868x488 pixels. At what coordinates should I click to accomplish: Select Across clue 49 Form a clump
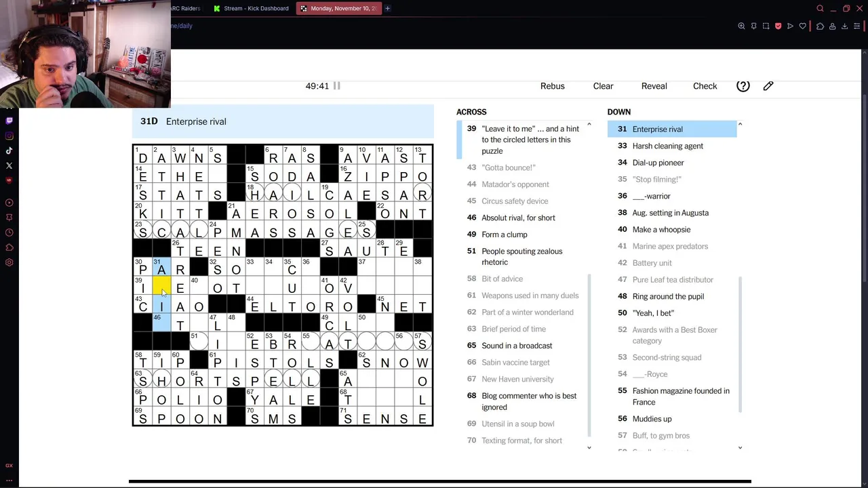click(521, 235)
